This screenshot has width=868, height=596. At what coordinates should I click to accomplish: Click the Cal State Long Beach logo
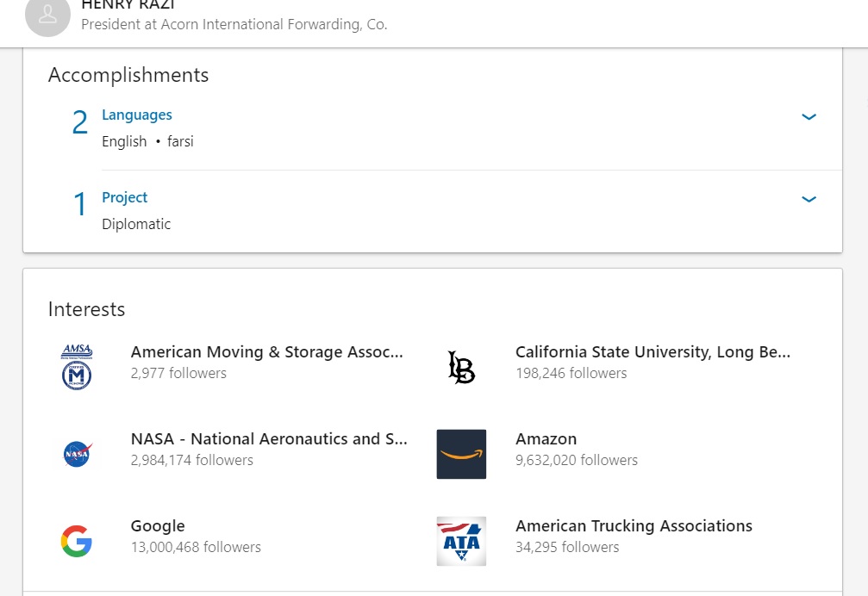(461, 367)
